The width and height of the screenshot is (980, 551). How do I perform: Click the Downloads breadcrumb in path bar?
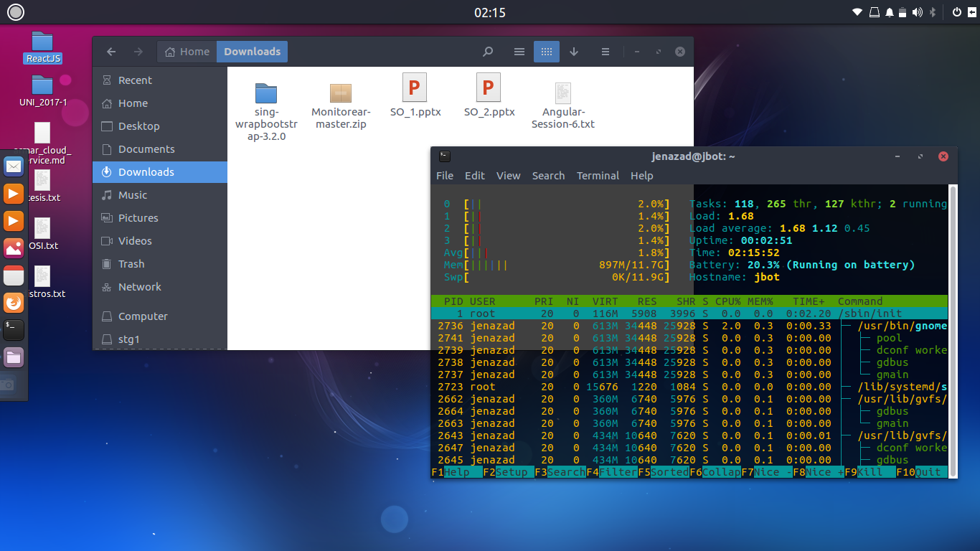(x=252, y=52)
